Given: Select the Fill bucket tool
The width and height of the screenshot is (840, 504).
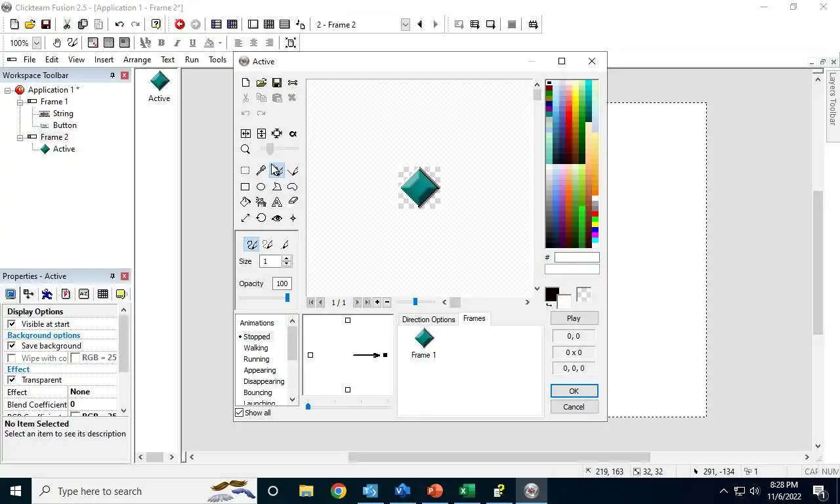Looking at the screenshot, I should (245, 202).
